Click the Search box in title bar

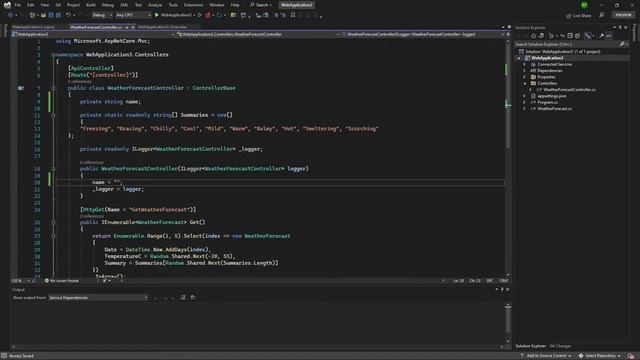coord(261,5)
